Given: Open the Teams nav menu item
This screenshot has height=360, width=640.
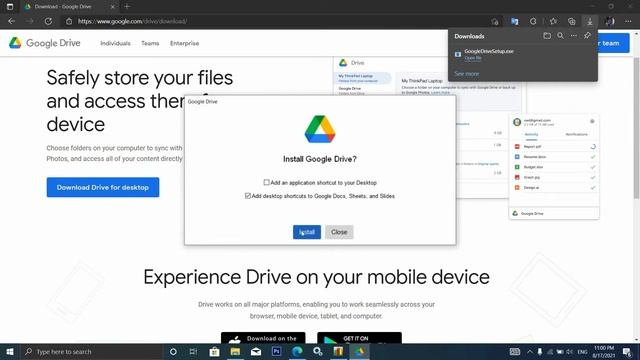Looking at the screenshot, I should point(150,43).
